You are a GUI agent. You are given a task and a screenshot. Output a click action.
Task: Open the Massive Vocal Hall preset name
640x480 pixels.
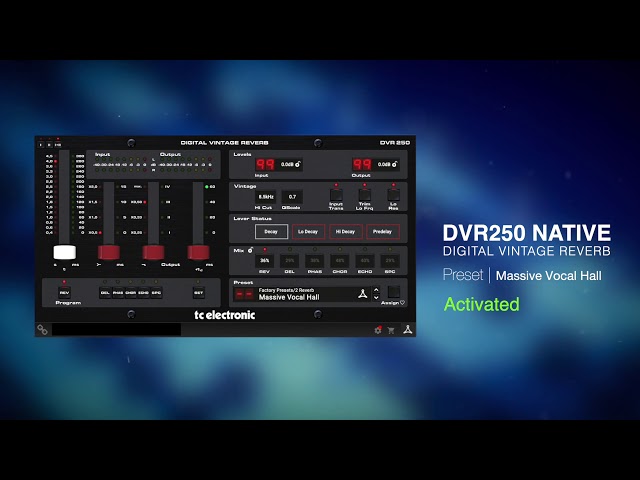(289, 298)
